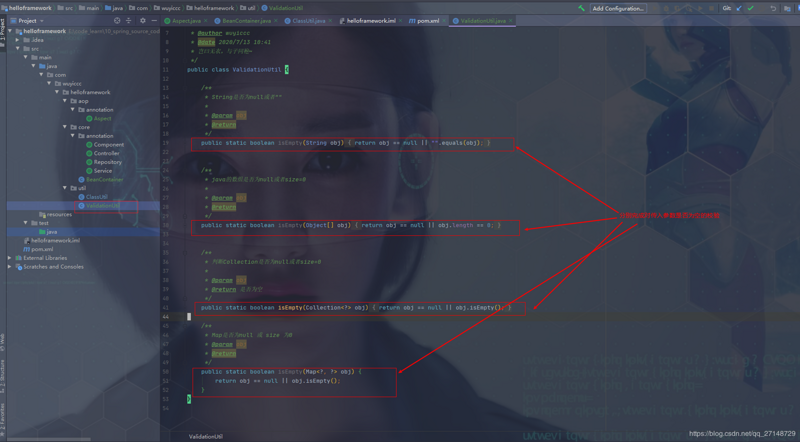Select helloframework.iml in project tree

tap(52, 240)
